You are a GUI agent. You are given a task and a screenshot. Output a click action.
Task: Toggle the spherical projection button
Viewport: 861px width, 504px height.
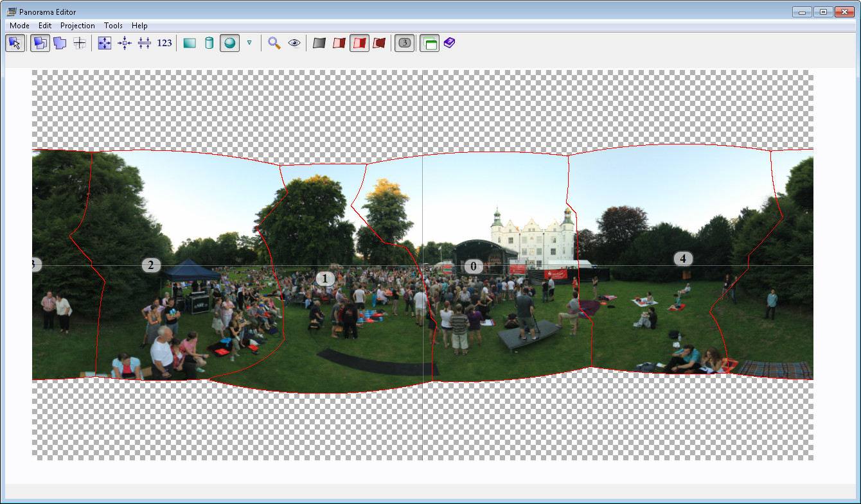(x=229, y=43)
